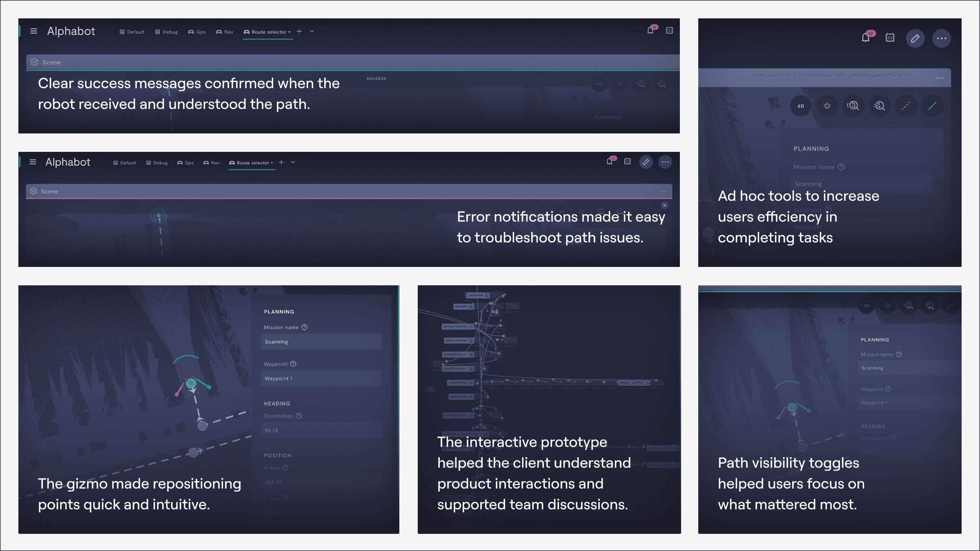Open the hamburger menu in the error notification panel
Image resolution: width=980 pixels, height=551 pixels.
(33, 162)
